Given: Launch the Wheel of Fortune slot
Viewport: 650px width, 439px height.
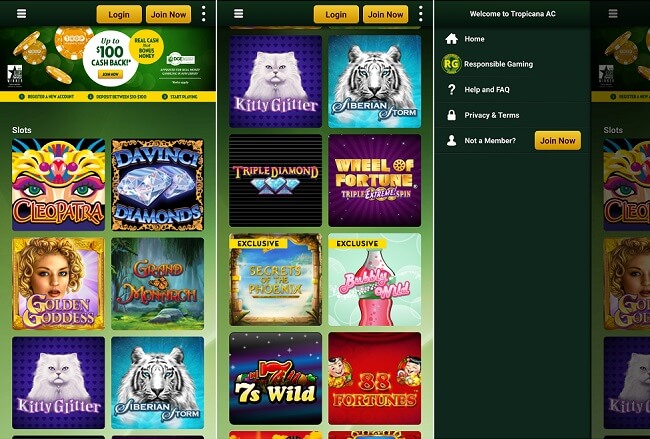Looking at the screenshot, I should tap(374, 180).
